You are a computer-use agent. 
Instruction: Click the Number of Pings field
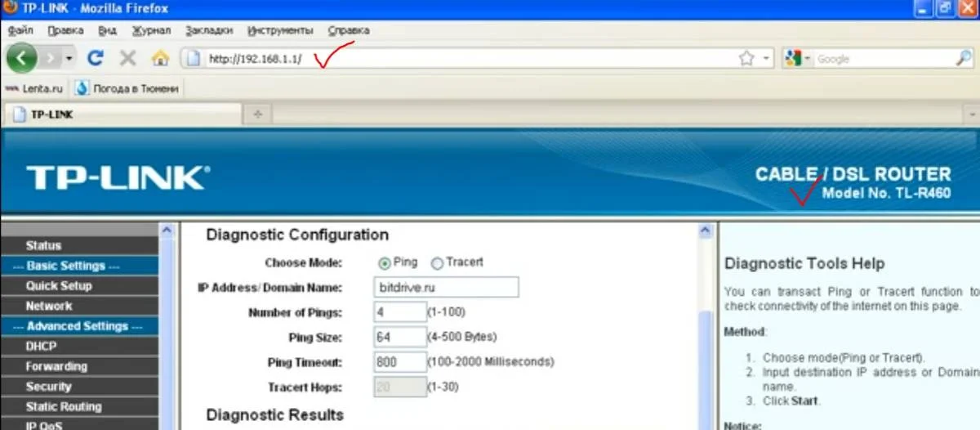point(400,312)
